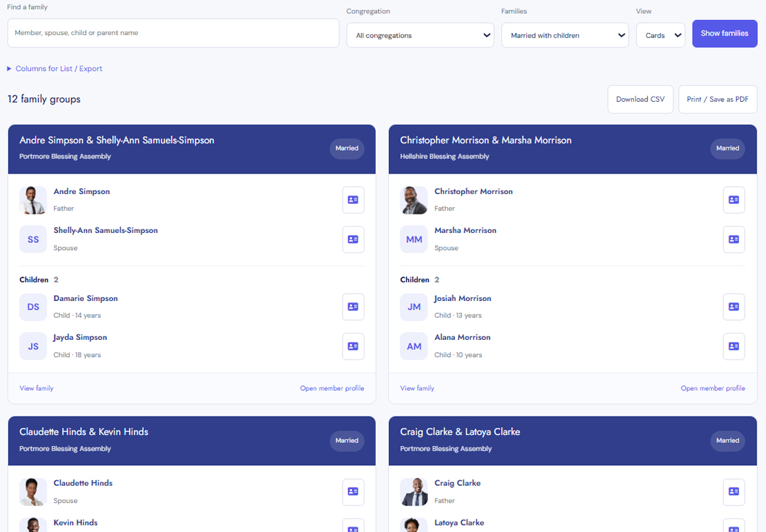766x532 pixels.
Task: Open ID card icon for Shelly-Ann Samuels-Simpson
Action: tap(353, 240)
